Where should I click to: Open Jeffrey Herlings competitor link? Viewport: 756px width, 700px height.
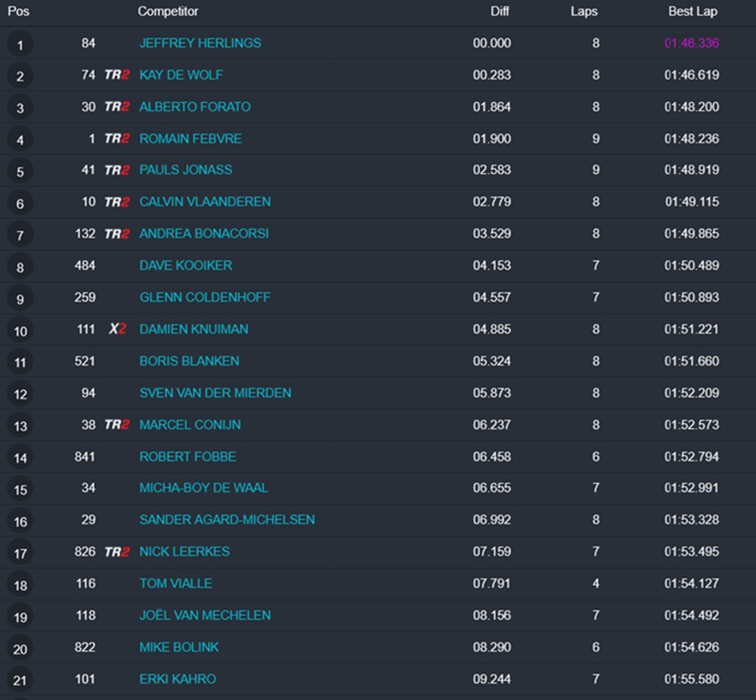(200, 43)
